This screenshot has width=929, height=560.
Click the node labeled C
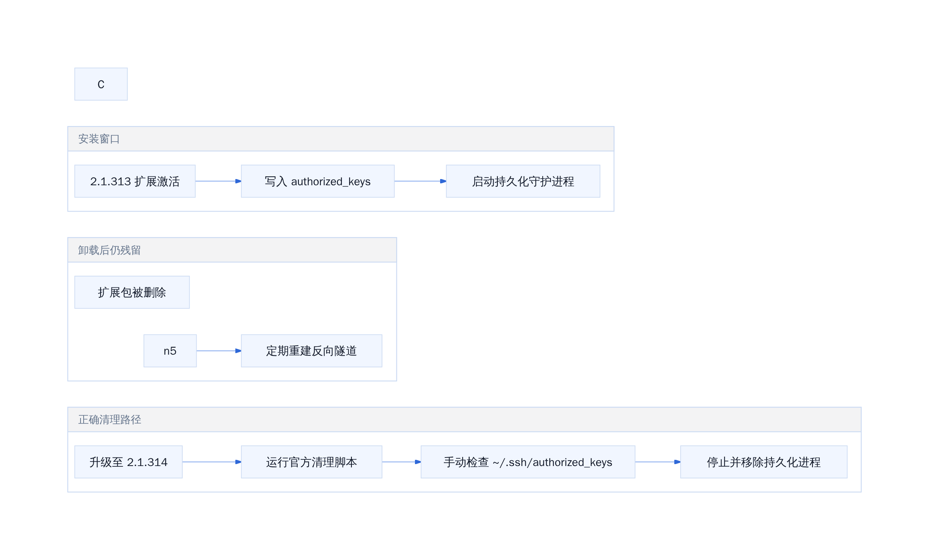click(101, 84)
